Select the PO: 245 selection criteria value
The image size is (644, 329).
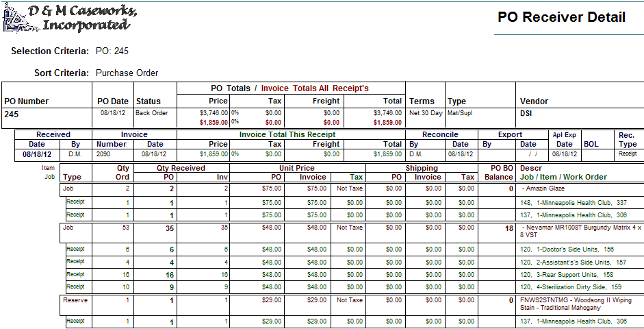(112, 51)
